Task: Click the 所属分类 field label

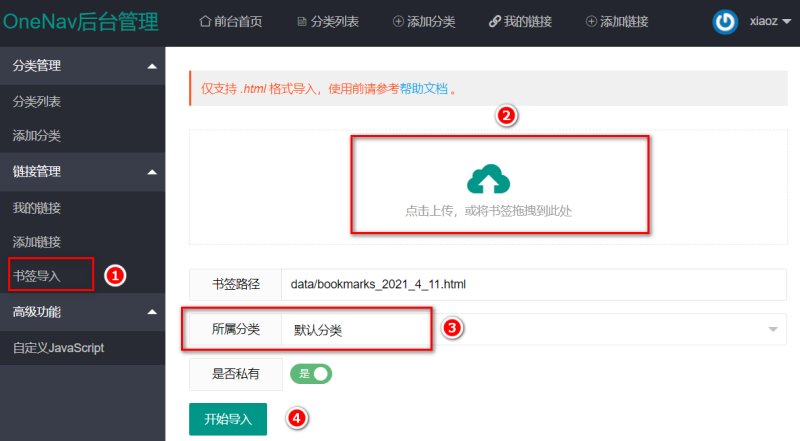Action: [x=236, y=330]
